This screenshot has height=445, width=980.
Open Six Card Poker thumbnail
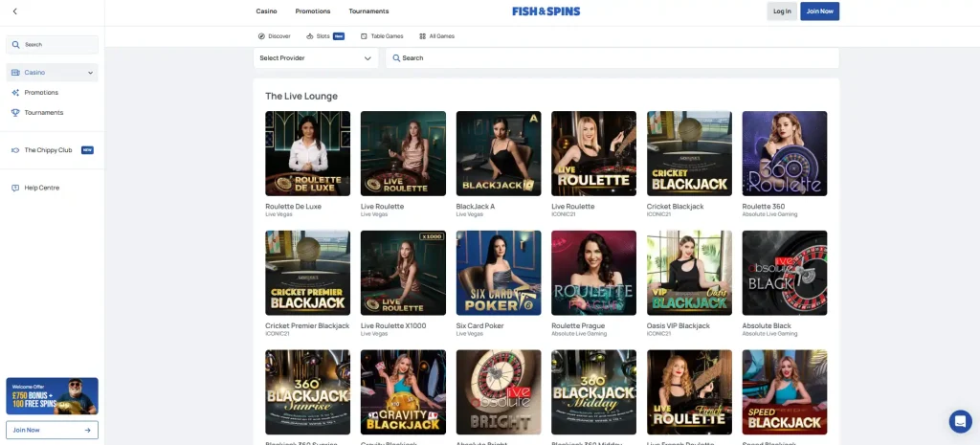[499, 273]
